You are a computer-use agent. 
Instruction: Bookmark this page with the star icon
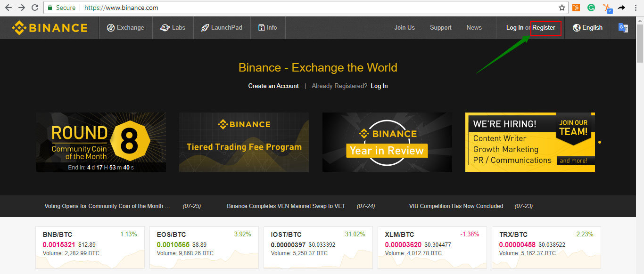(561, 8)
